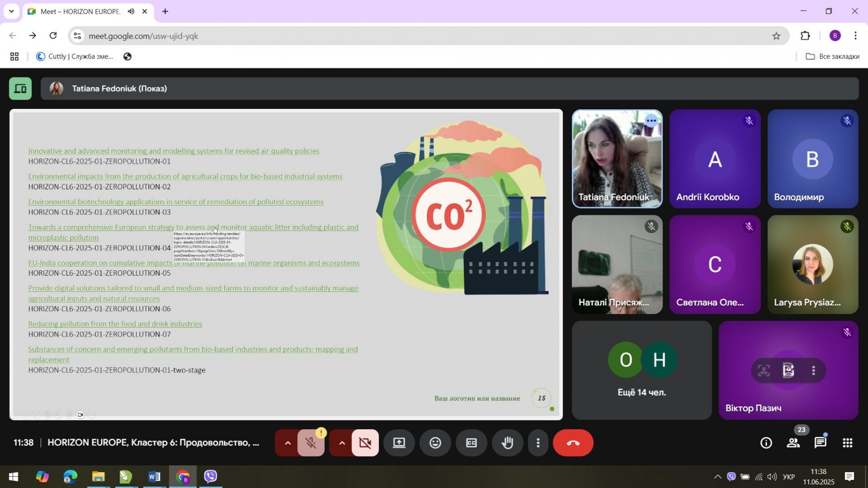Click the Светлана Оле participant tile
868x488 pixels.
[x=715, y=264]
